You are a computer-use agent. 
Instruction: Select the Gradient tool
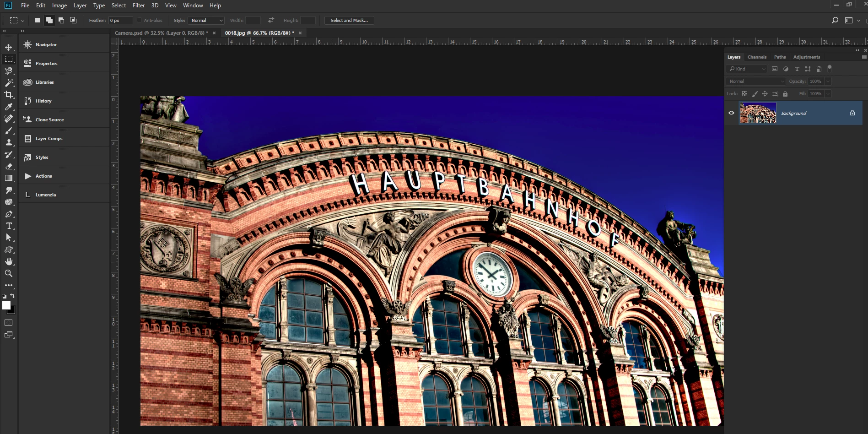[9, 178]
